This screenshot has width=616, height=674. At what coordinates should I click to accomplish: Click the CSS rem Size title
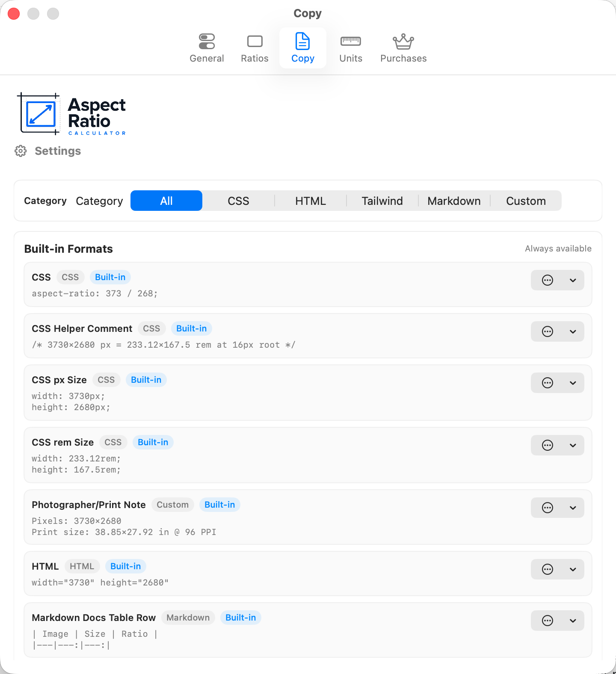[63, 442]
